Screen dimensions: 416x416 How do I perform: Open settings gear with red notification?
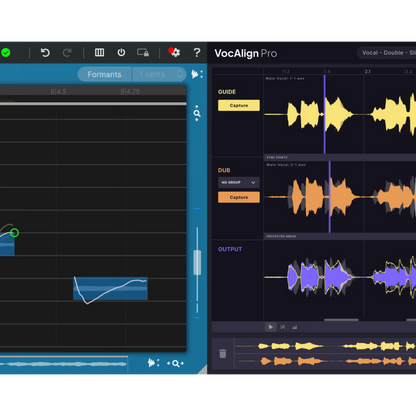tap(174, 52)
